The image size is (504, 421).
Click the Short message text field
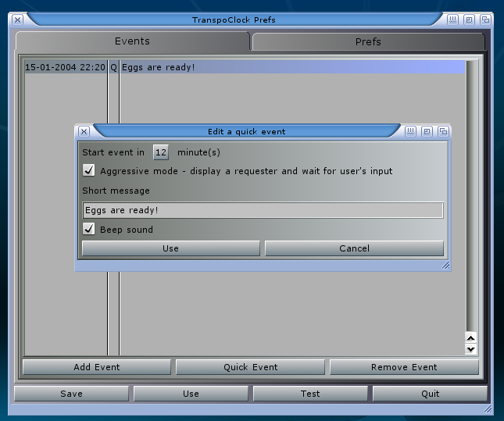point(263,210)
